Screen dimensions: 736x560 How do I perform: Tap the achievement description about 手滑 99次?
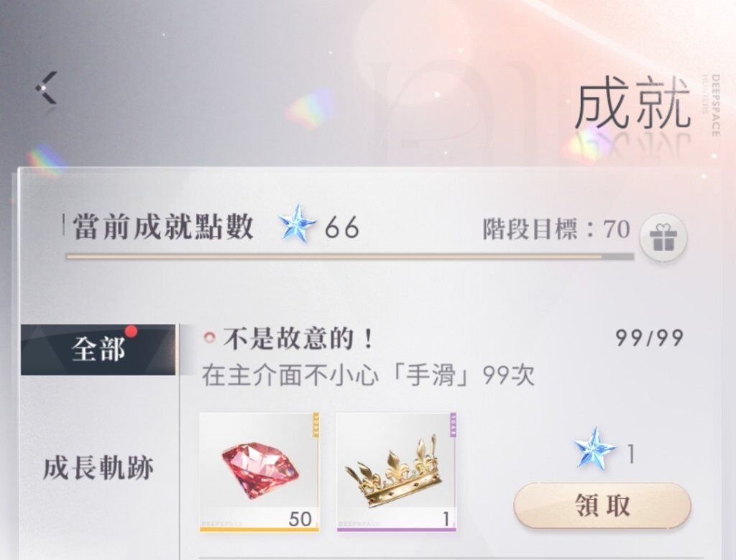[x=368, y=376]
